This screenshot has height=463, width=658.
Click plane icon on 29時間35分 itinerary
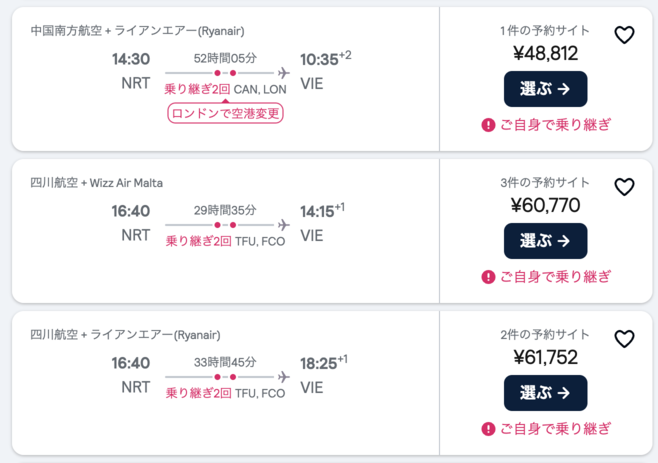point(283,225)
